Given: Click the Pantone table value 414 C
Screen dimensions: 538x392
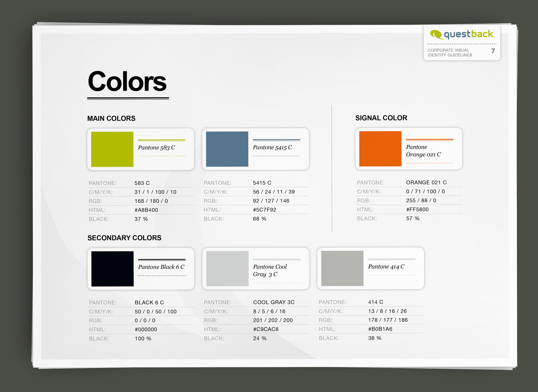Looking at the screenshot, I should coord(376,302).
